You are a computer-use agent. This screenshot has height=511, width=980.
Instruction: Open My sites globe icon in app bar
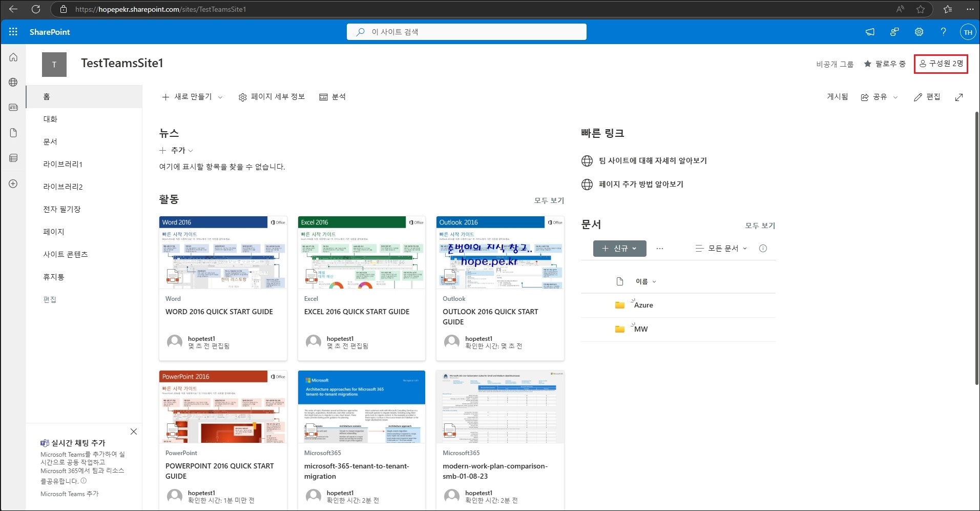point(13,82)
